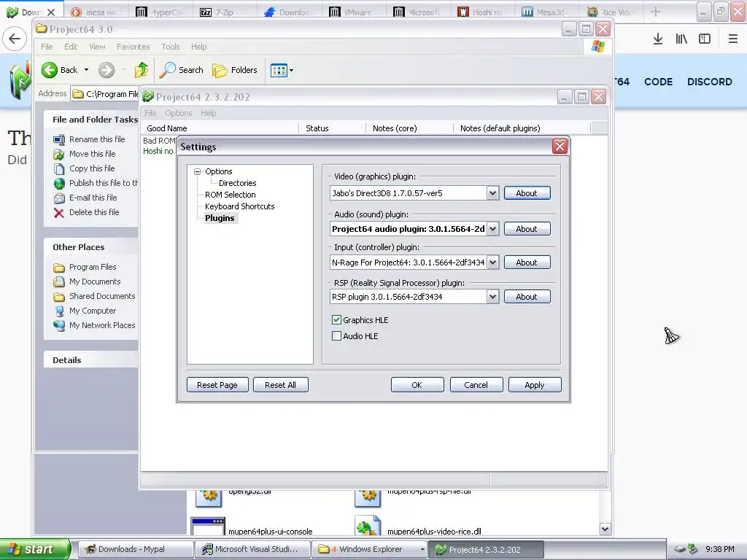Viewport: 747px width, 560px height.
Task: Open the View menu in Explorer
Action: click(97, 47)
